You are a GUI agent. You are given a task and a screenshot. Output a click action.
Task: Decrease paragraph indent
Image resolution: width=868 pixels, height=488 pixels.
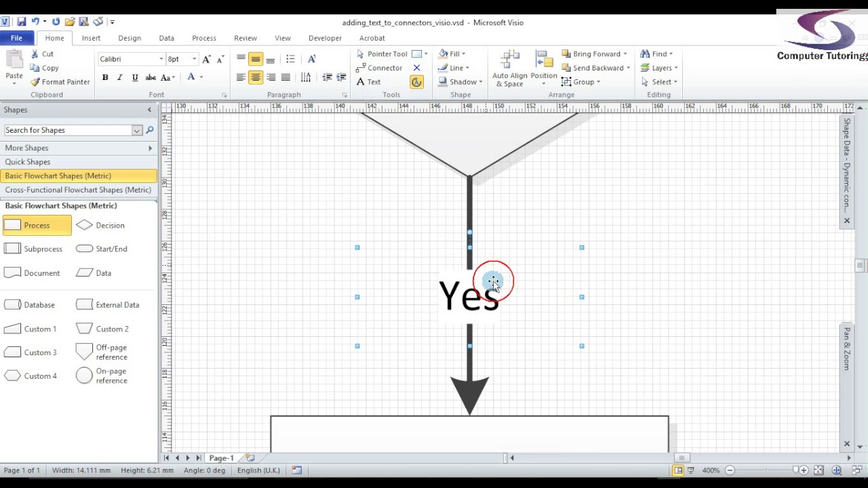point(327,77)
